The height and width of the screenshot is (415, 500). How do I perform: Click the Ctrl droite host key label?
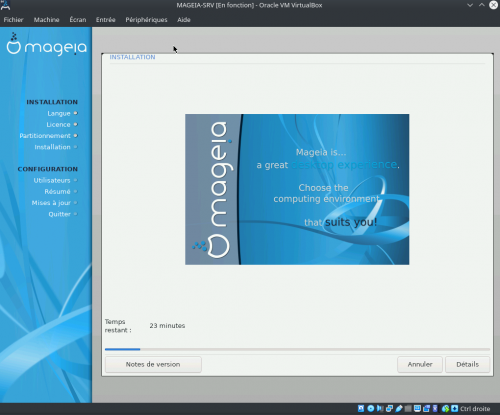(475, 409)
